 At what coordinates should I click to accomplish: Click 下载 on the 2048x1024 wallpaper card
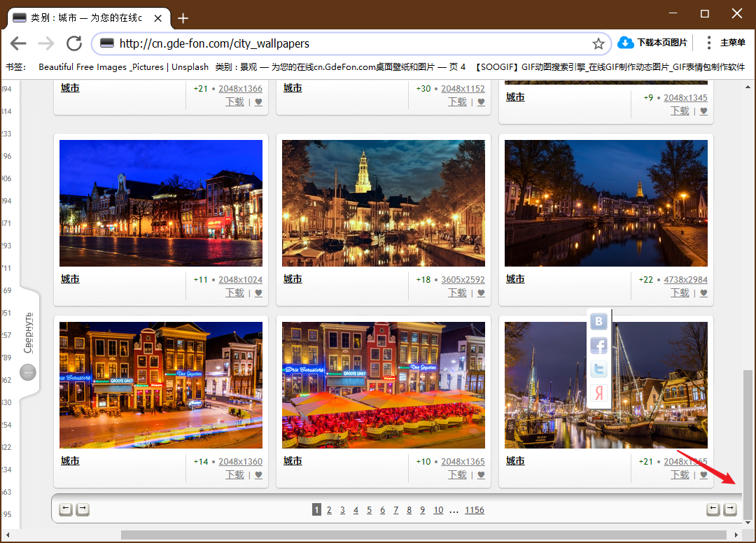coord(234,293)
